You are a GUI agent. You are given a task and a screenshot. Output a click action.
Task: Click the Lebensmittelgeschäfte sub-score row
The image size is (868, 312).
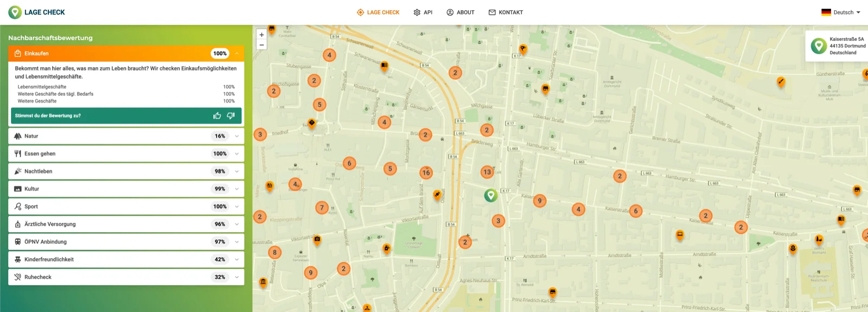pos(126,87)
